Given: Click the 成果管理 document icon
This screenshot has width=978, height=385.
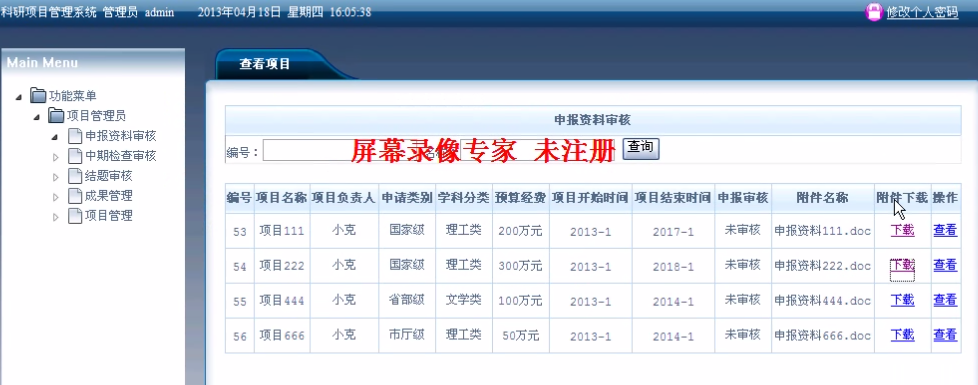Looking at the screenshot, I should pos(75,195).
